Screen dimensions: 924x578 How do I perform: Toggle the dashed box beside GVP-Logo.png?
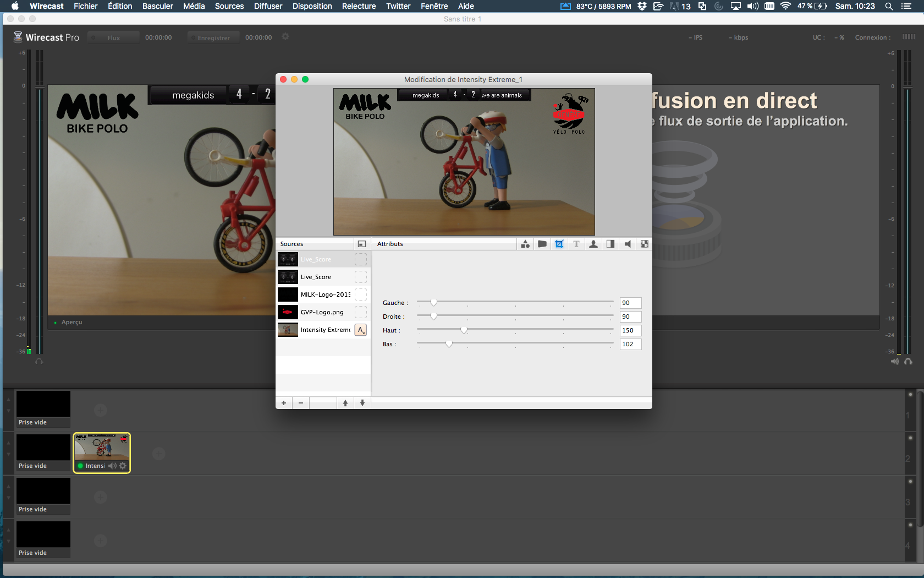(361, 312)
